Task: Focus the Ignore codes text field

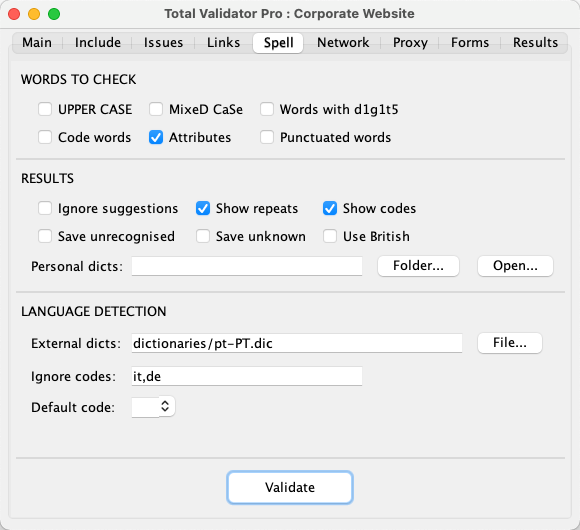Action: [247, 376]
